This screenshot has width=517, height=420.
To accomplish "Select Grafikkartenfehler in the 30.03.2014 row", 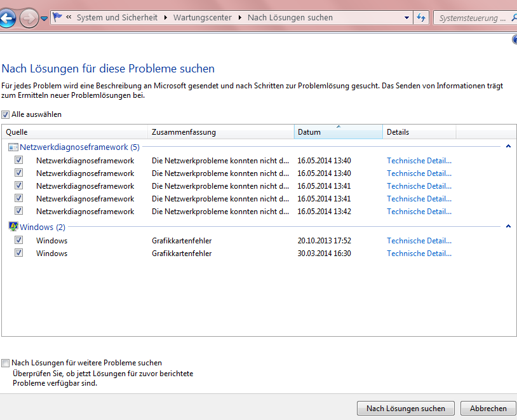I will (182, 254).
